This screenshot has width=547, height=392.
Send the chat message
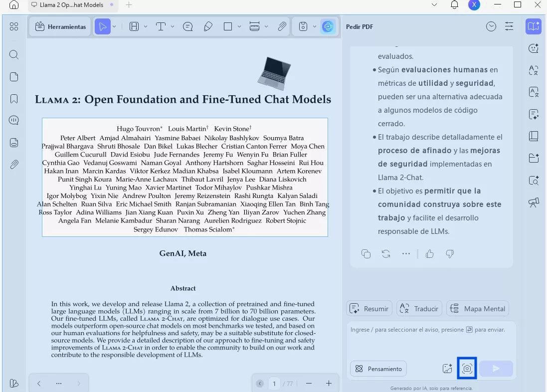pos(496,369)
